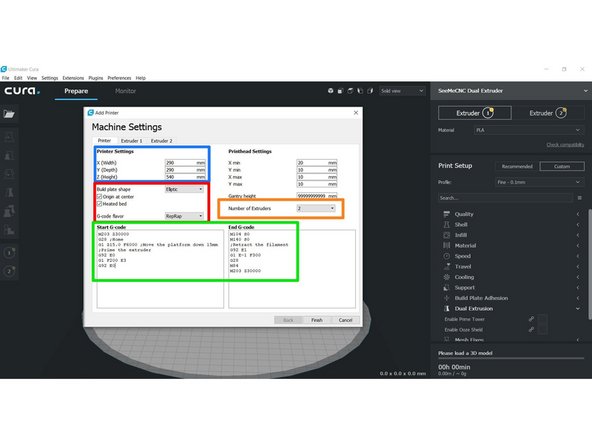
Task: Click the Gantry height input field
Action: [x=316, y=196]
